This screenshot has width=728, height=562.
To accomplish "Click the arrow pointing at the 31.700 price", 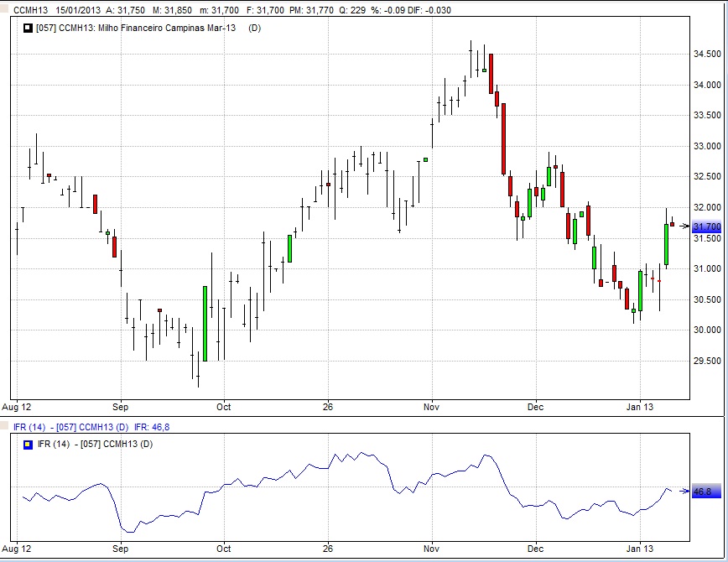I will click(684, 226).
